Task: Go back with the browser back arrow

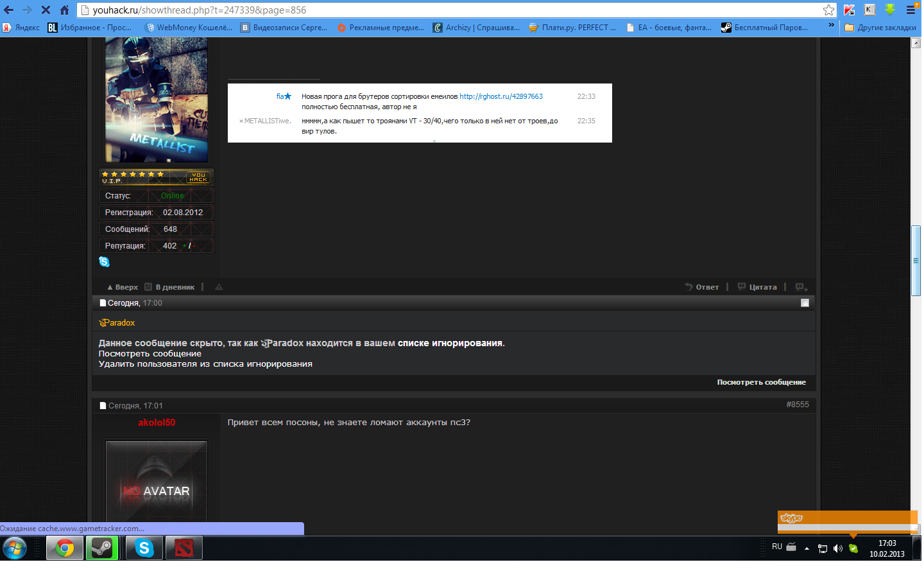Action: (x=9, y=10)
